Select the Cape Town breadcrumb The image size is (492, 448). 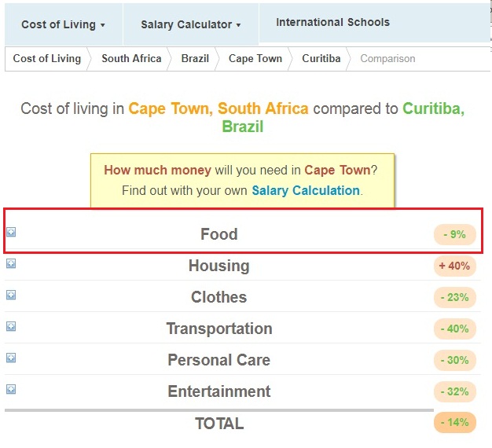pyautogui.click(x=255, y=58)
